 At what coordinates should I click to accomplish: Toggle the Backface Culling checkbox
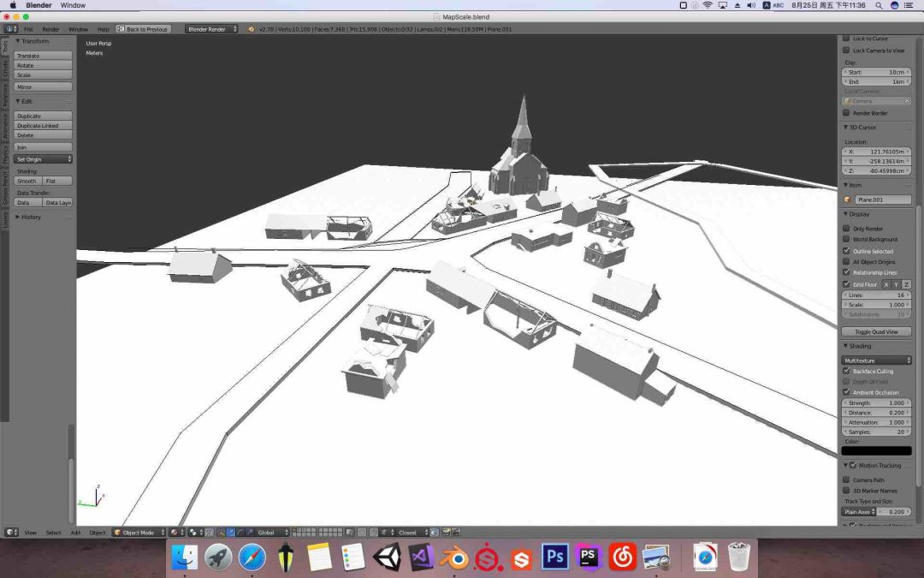point(847,371)
